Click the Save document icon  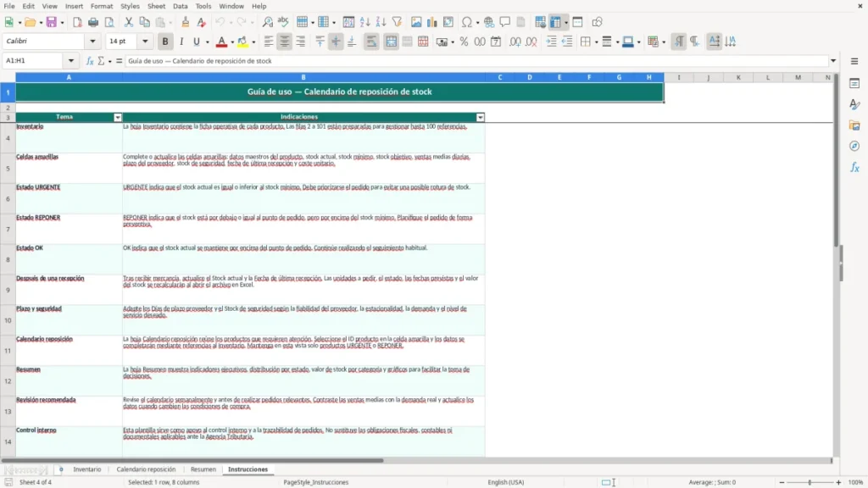click(52, 22)
